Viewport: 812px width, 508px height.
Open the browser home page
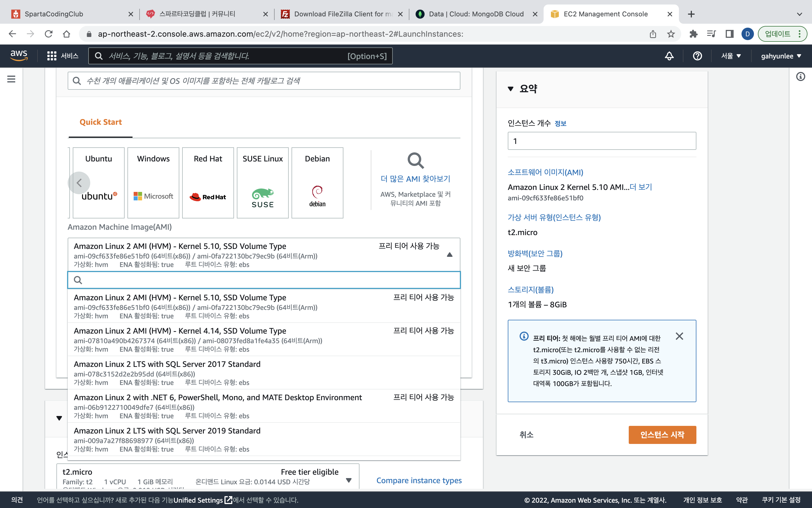tap(67, 34)
